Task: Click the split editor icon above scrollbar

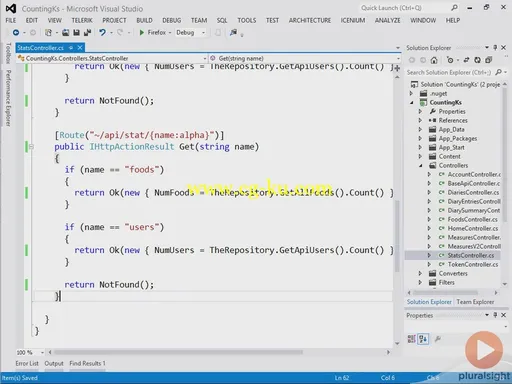Action: [397, 68]
